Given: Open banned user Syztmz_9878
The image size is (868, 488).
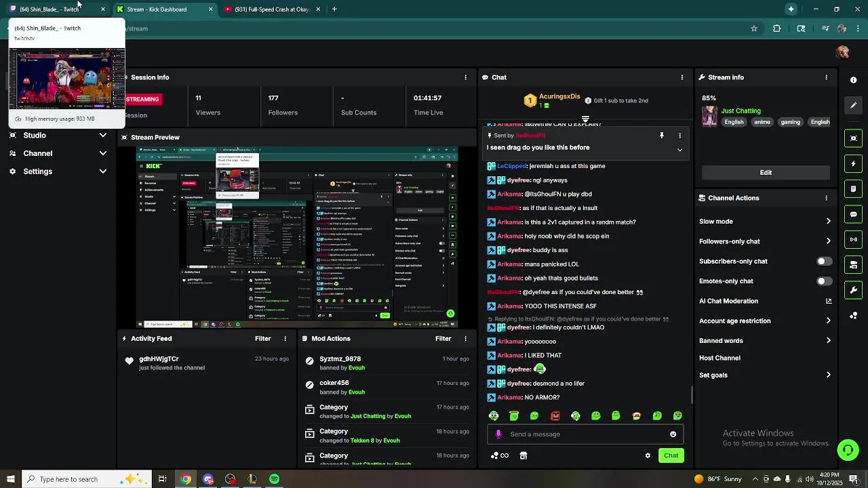Looking at the screenshot, I should [340, 359].
